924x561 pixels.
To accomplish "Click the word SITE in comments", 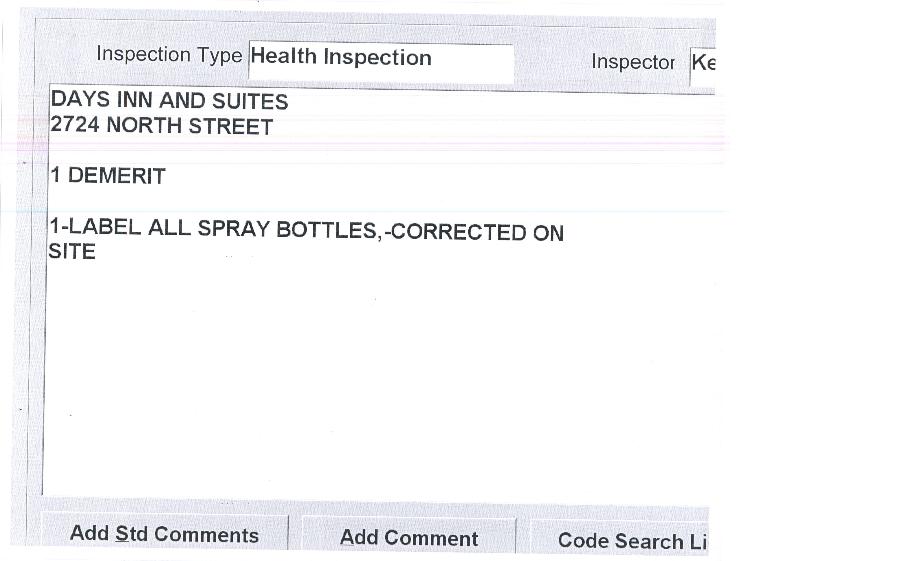I will tap(72, 251).
